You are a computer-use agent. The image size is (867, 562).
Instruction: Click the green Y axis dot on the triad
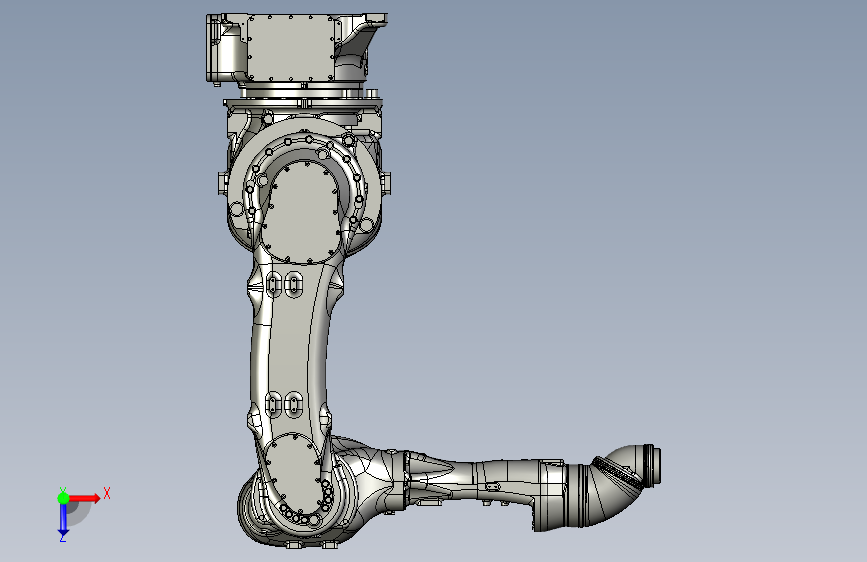63,498
